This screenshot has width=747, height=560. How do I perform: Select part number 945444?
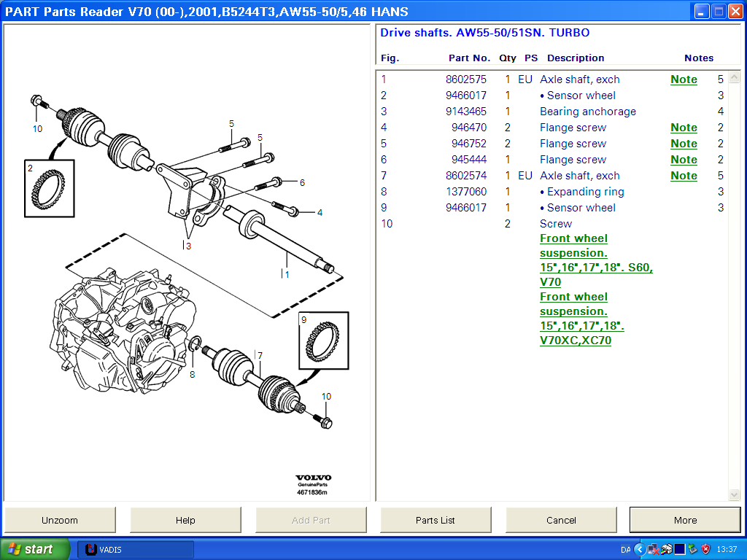(x=469, y=160)
